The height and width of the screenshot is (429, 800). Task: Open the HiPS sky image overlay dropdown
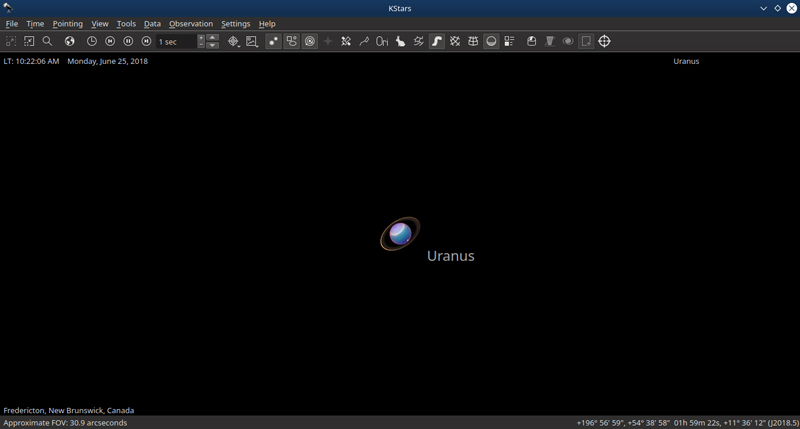252,41
